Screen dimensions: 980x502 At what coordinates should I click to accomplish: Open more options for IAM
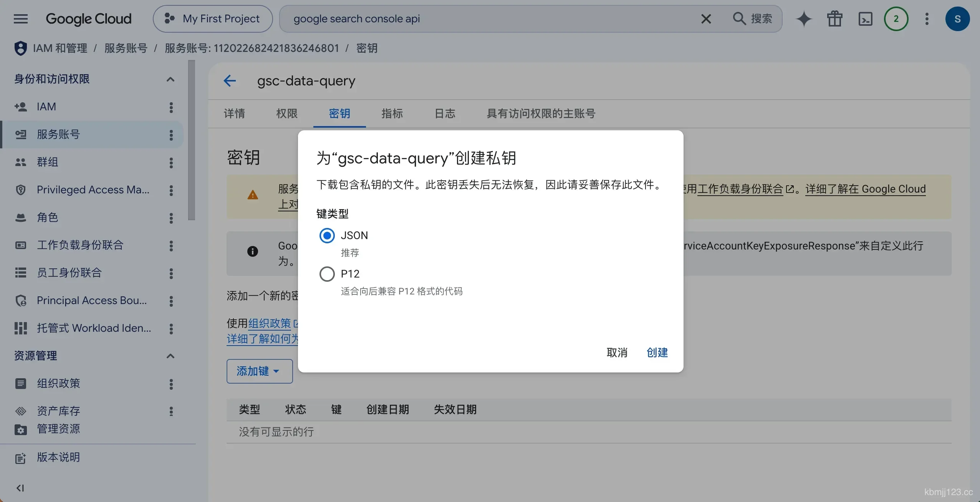coord(171,107)
